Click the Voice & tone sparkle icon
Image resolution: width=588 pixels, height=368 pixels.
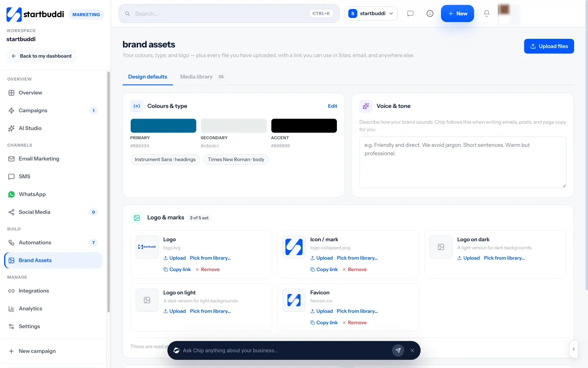[x=366, y=106]
